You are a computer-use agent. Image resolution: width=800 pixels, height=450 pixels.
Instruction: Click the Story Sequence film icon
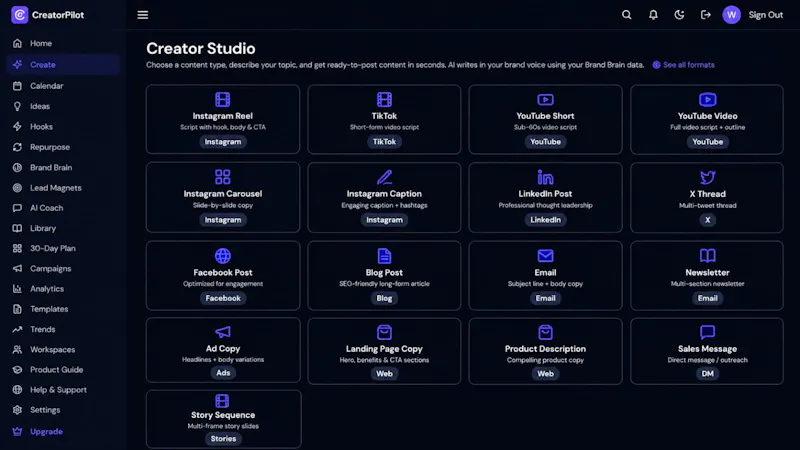[222, 401]
